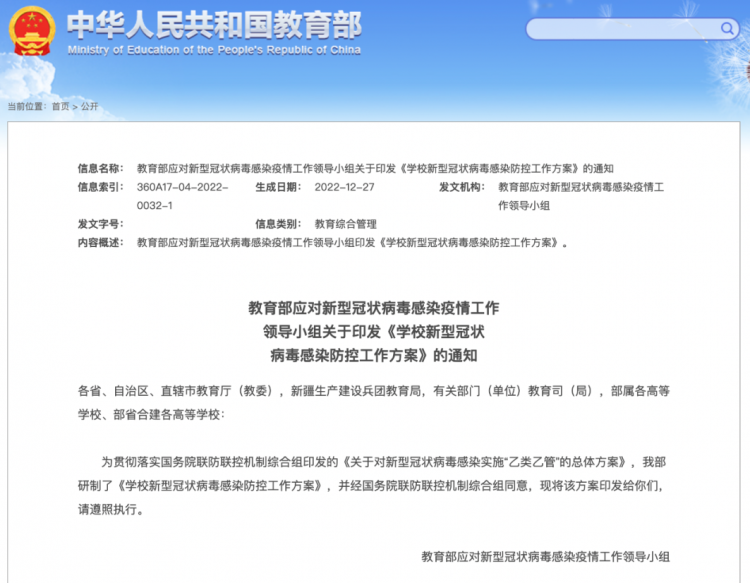
Task: Click the index continuation 0032-1
Action: point(154,206)
